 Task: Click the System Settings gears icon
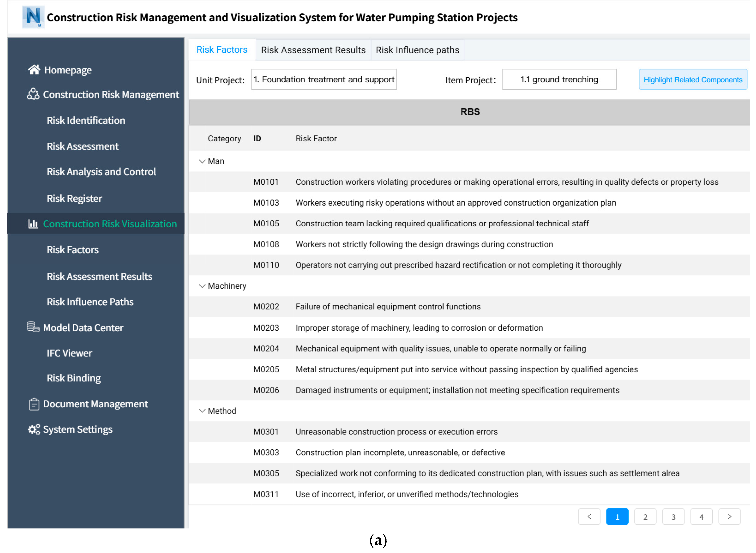click(34, 429)
